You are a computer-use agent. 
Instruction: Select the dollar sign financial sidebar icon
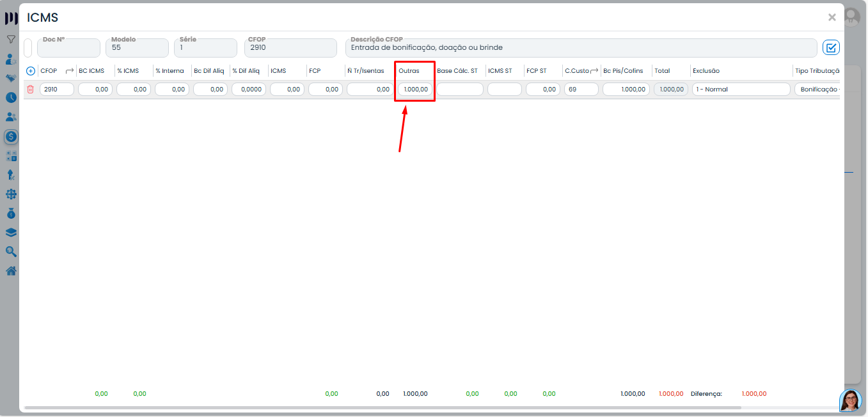point(11,136)
